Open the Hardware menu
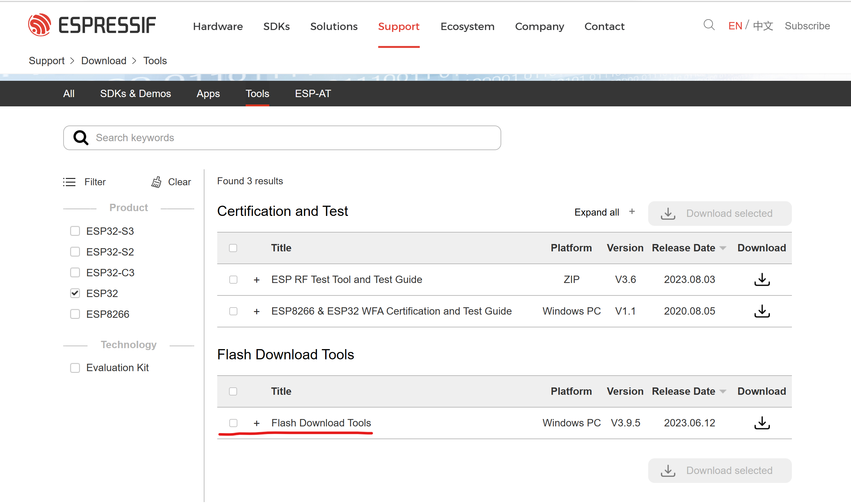Image resolution: width=851 pixels, height=504 pixels. point(218,27)
